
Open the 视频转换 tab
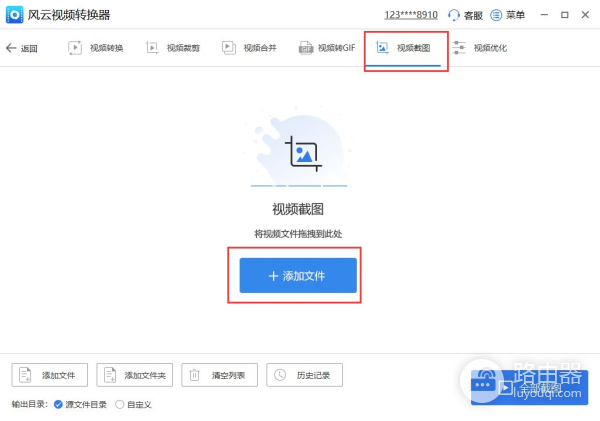click(96, 48)
